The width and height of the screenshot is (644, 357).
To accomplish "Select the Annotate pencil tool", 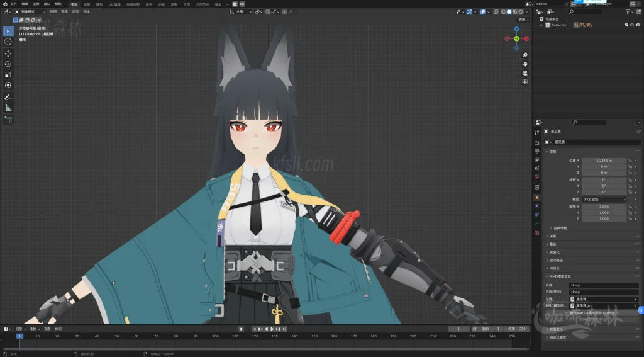I will tap(8, 98).
